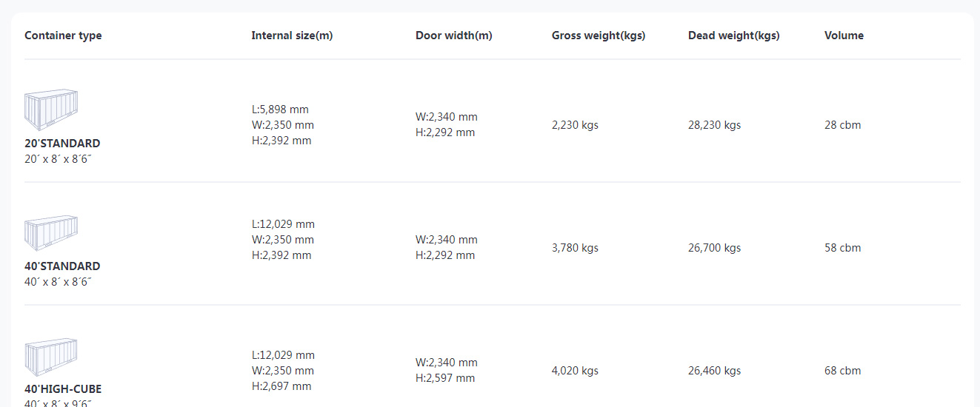Image resolution: width=980 pixels, height=407 pixels.
Task: Select the 20'STANDARD container name
Action: point(62,144)
